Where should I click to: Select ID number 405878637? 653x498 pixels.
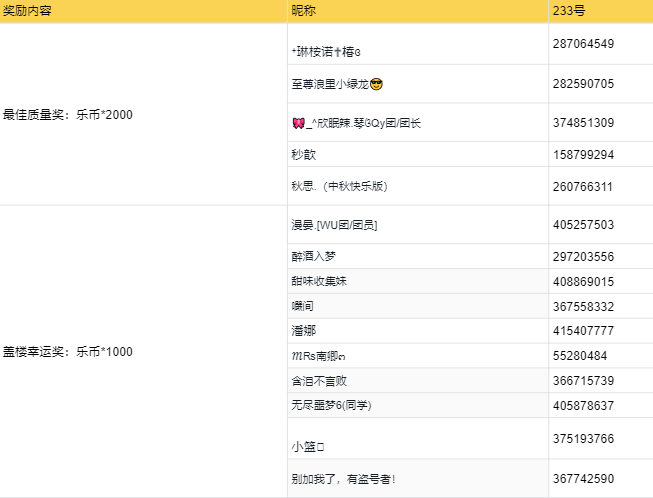point(583,405)
